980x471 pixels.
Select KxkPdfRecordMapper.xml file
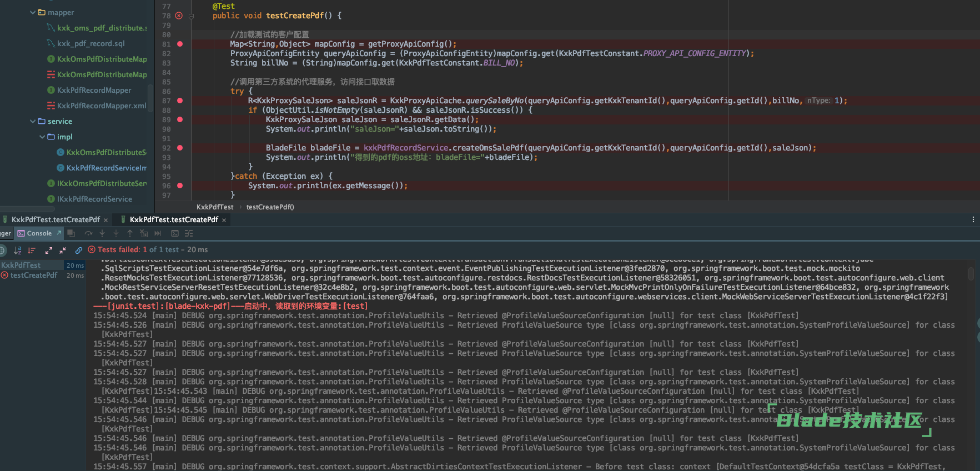coord(102,106)
